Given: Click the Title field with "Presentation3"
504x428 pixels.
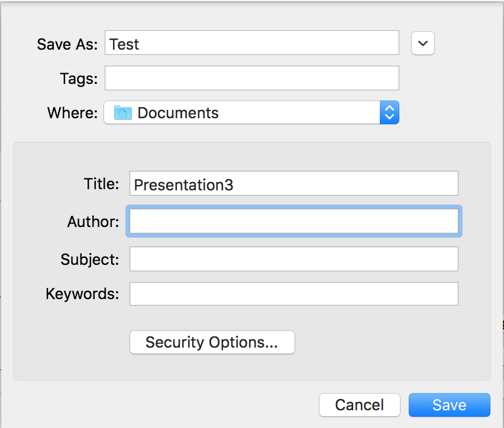Looking at the screenshot, I should 293,184.
